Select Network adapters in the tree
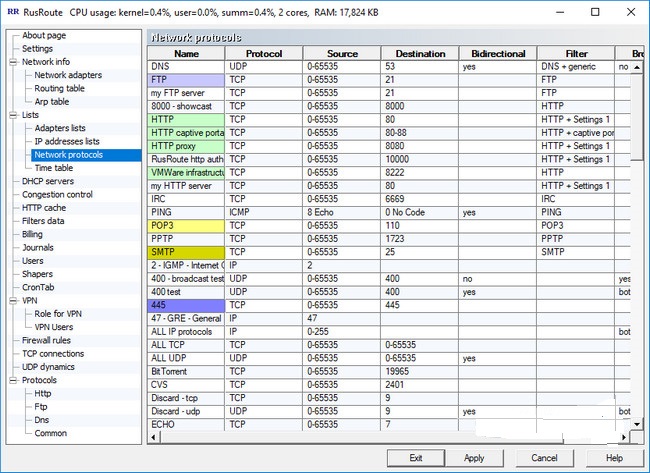650x473 pixels. (x=68, y=75)
